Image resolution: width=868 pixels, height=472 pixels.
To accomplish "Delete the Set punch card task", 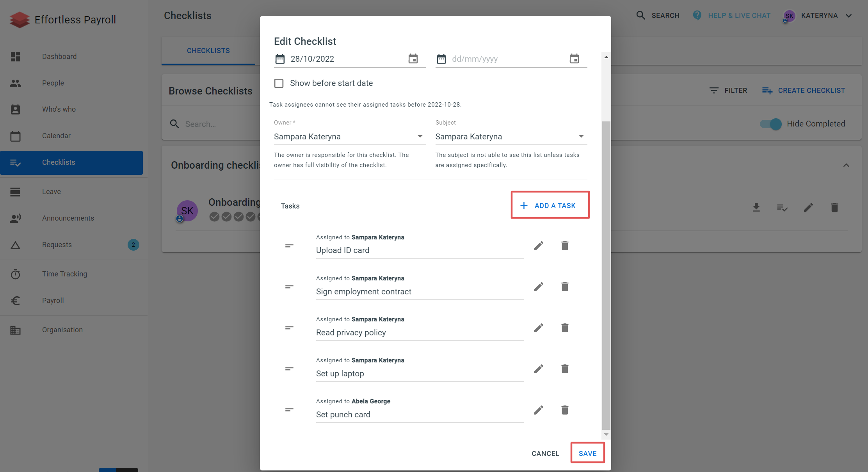I will coord(565,410).
